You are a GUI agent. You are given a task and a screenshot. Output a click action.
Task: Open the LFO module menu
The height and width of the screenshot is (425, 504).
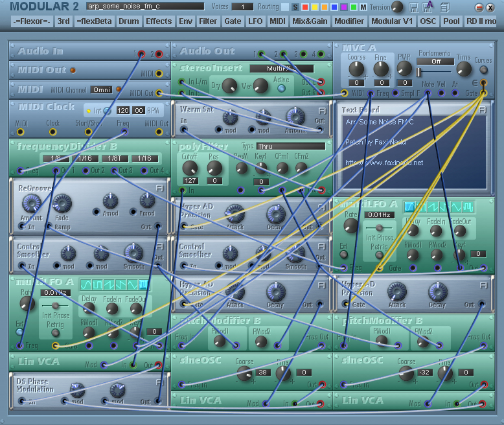coord(255,21)
